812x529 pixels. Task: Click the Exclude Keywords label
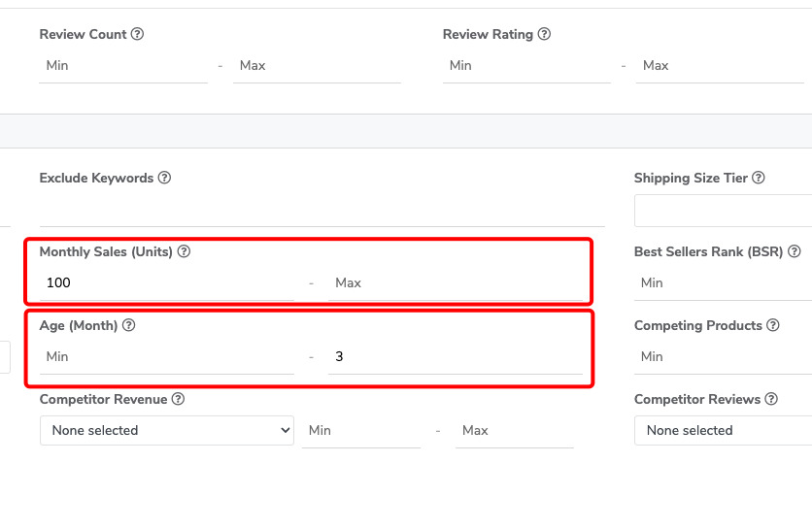[96, 178]
